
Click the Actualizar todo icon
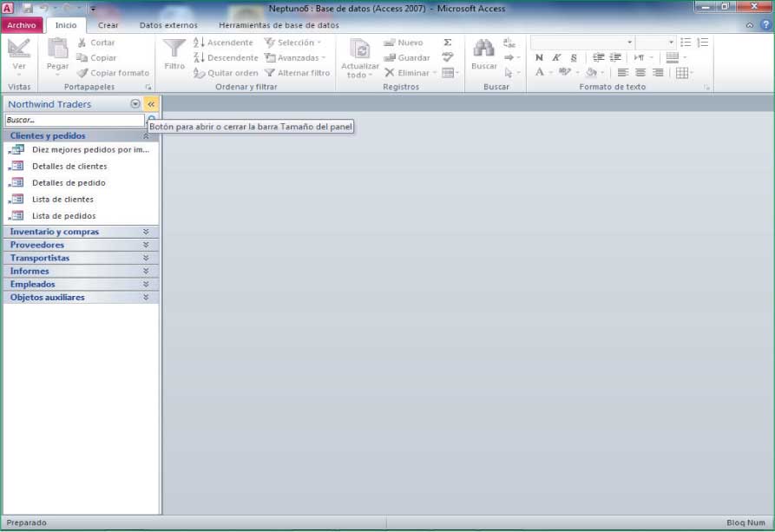point(360,49)
